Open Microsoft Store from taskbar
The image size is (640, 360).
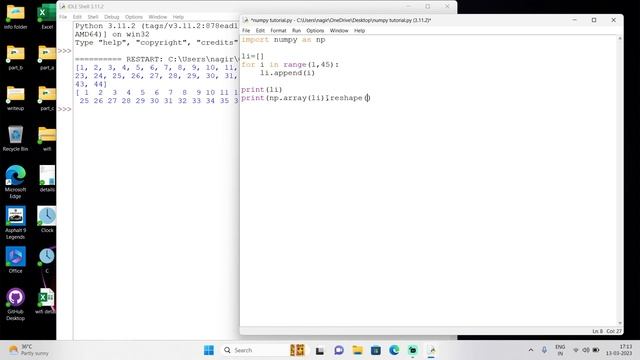(x=376, y=350)
